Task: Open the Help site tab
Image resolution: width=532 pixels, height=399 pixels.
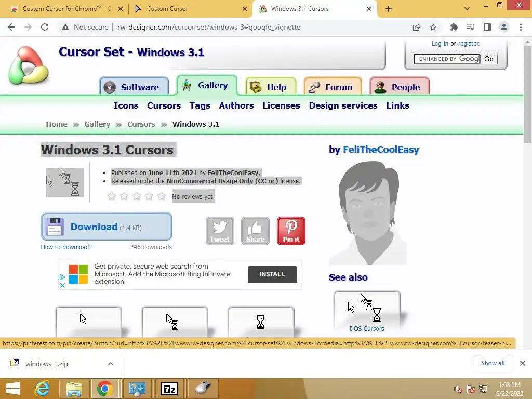Action: 271,87
